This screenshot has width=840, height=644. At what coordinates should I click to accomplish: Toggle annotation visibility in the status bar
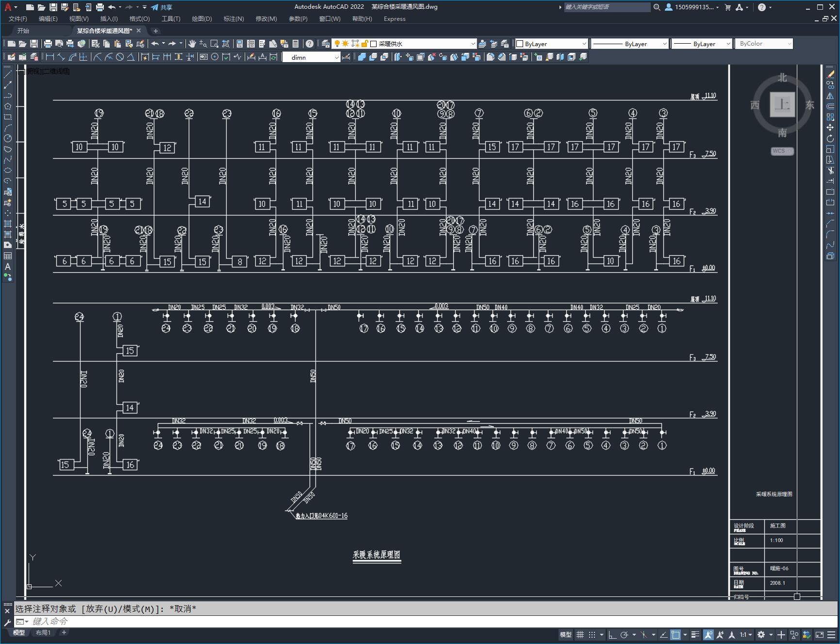coord(708,634)
